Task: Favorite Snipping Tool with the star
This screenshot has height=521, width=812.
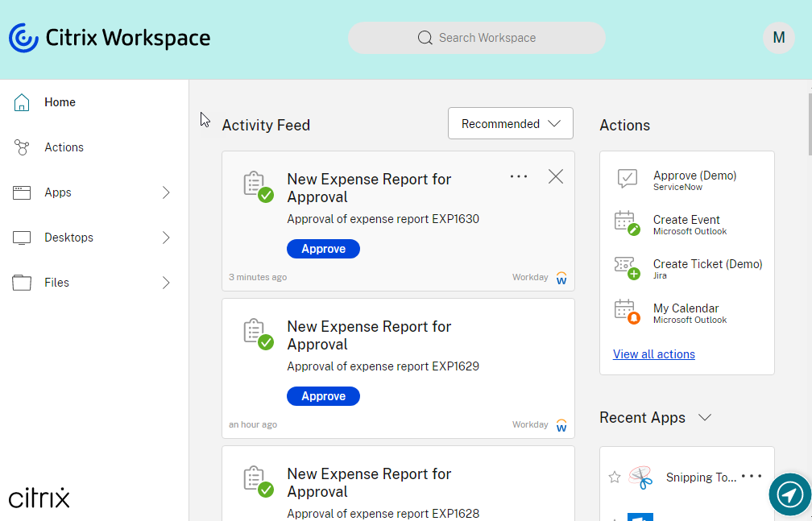Action: click(x=615, y=478)
